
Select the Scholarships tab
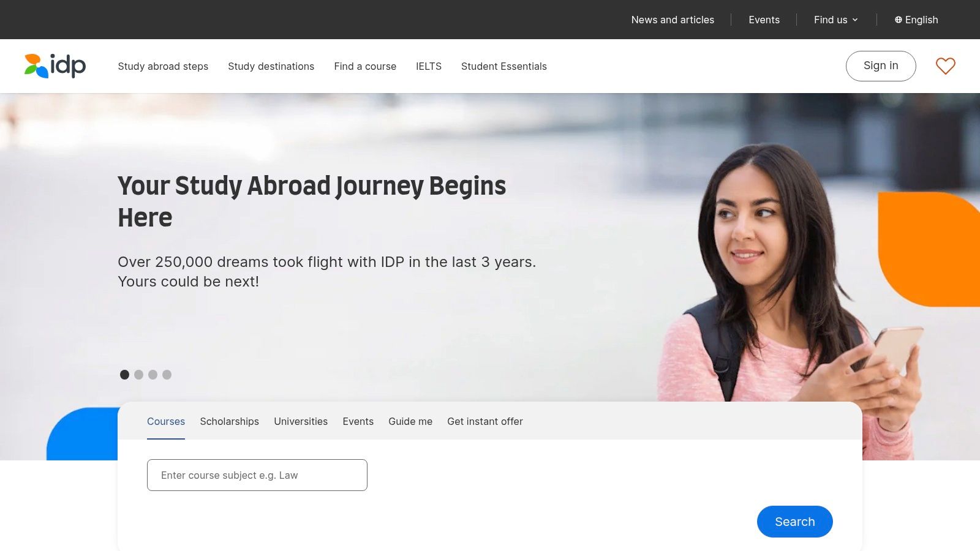[229, 421]
